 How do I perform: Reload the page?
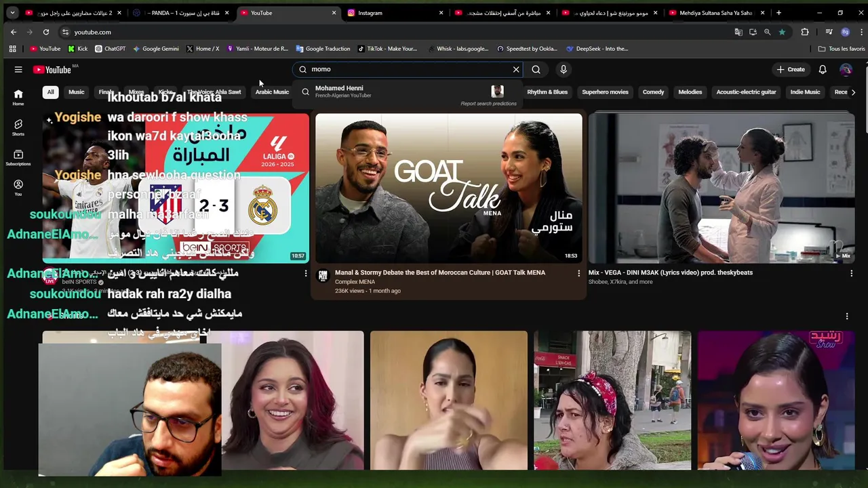pyautogui.click(x=45, y=32)
